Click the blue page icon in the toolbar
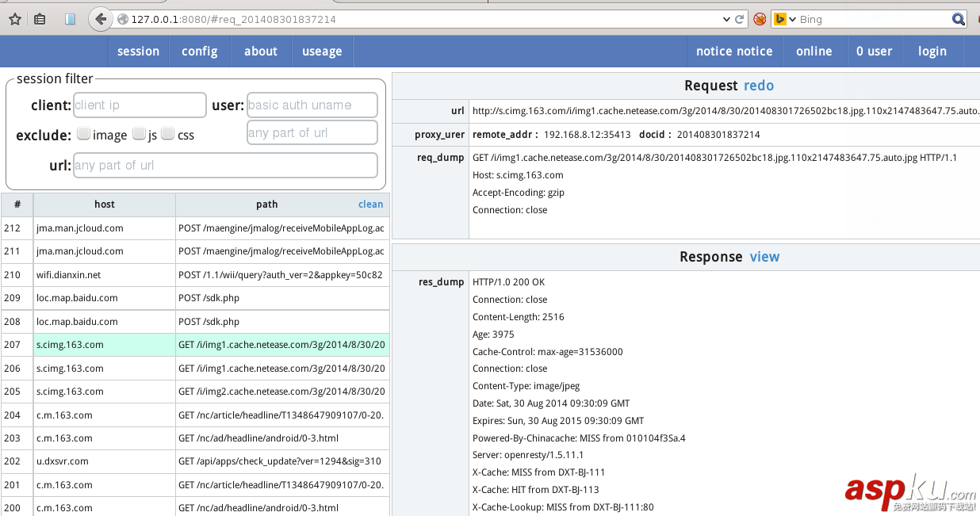The height and width of the screenshot is (516, 980). pos(70,19)
